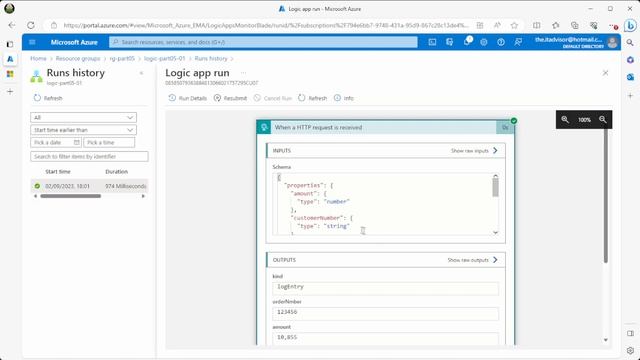Close the Logic app run blade
640x360 pixels.
pos(605,73)
